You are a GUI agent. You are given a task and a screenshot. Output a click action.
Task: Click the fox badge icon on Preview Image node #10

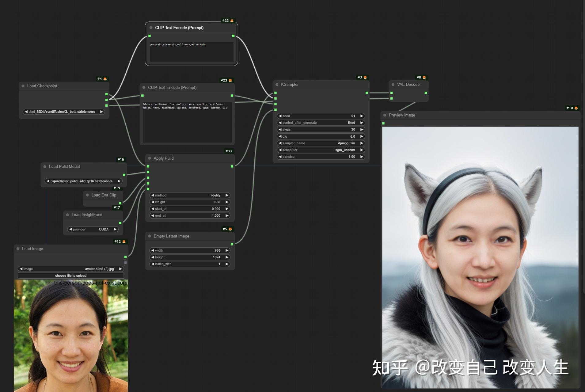pyautogui.click(x=576, y=108)
